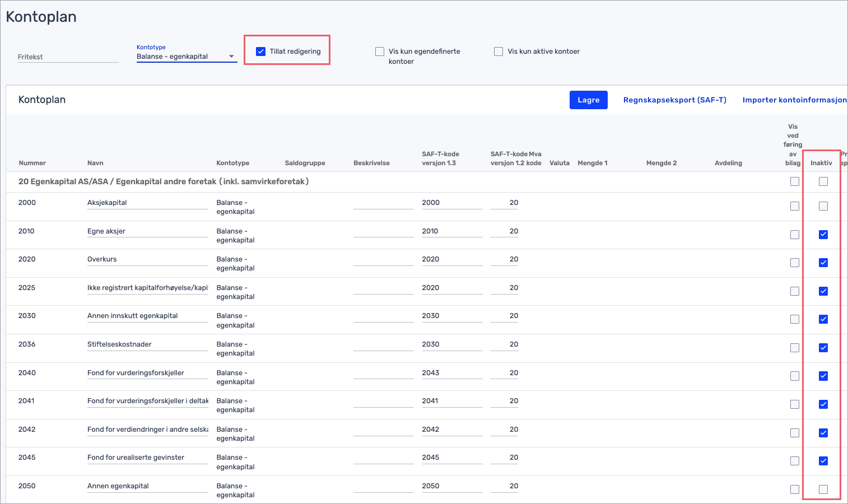Click Importer kontoinformasjon link

pos(794,100)
